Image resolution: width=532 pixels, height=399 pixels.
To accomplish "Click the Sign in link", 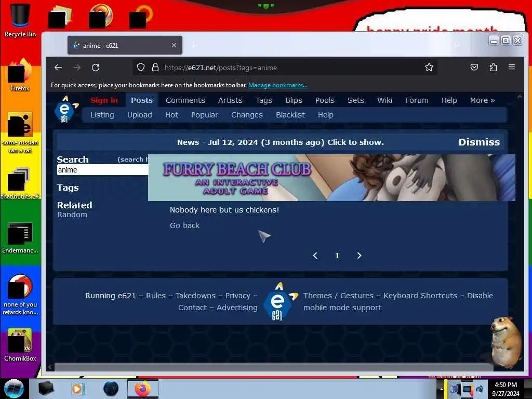I will 104,100.
